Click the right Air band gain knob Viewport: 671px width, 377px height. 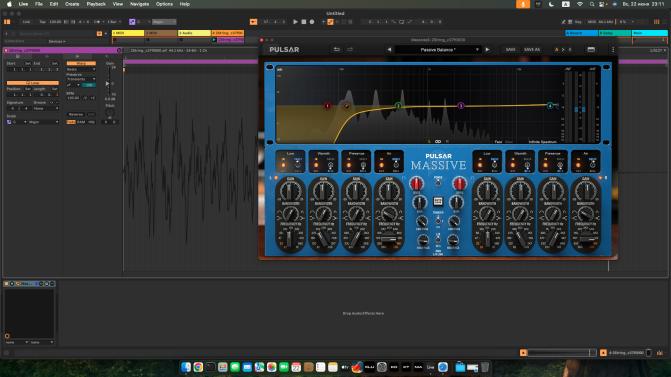click(586, 192)
